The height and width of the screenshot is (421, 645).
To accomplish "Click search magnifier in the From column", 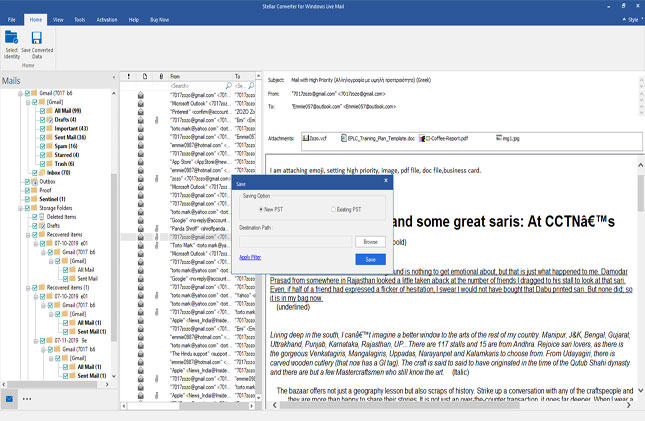I will click(228, 86).
